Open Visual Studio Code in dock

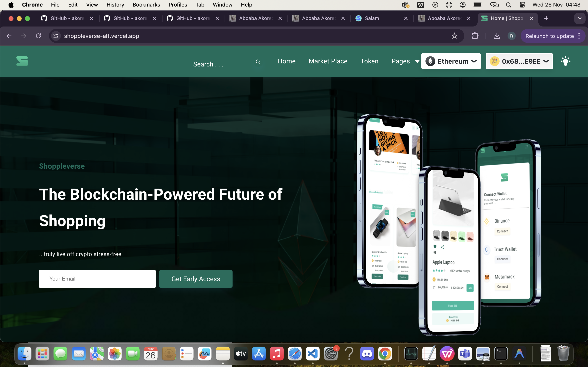pyautogui.click(x=313, y=354)
